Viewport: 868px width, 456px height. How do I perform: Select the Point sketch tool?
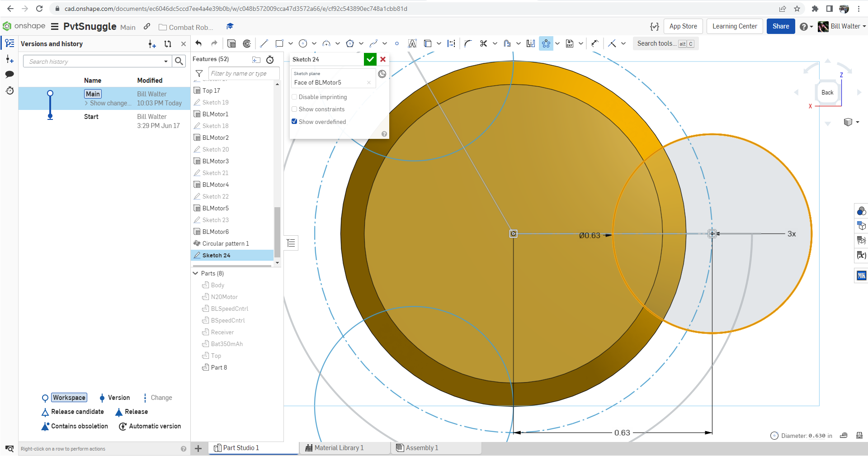click(397, 43)
